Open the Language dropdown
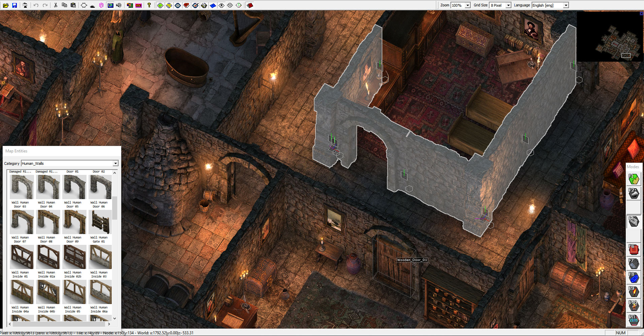 566,5
